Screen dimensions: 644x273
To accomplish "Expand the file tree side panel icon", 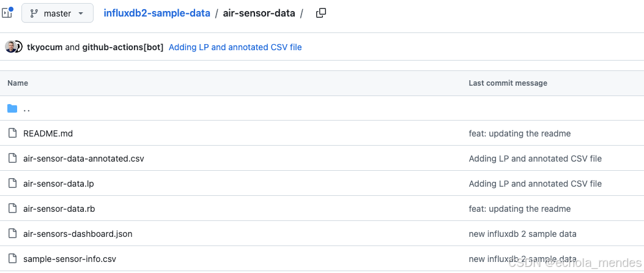I will 7,13.
